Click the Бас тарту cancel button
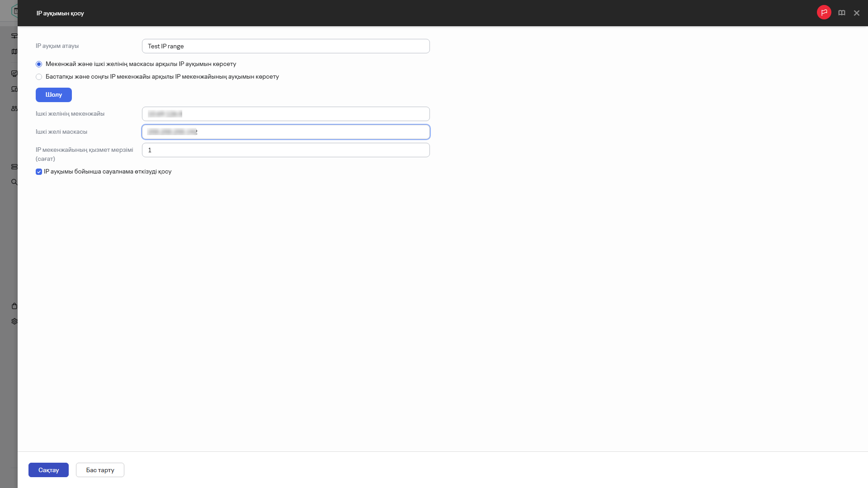The width and height of the screenshot is (868, 488). 100,470
